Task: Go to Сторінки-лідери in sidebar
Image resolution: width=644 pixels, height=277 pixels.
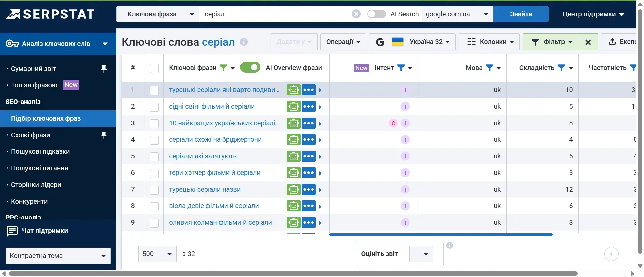Action: pyautogui.click(x=36, y=185)
